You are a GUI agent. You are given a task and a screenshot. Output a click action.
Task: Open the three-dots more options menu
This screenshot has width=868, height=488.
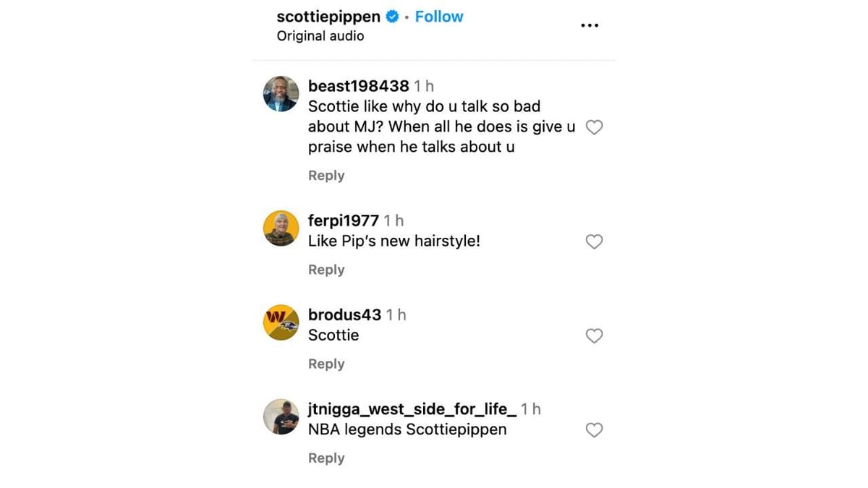[590, 25]
